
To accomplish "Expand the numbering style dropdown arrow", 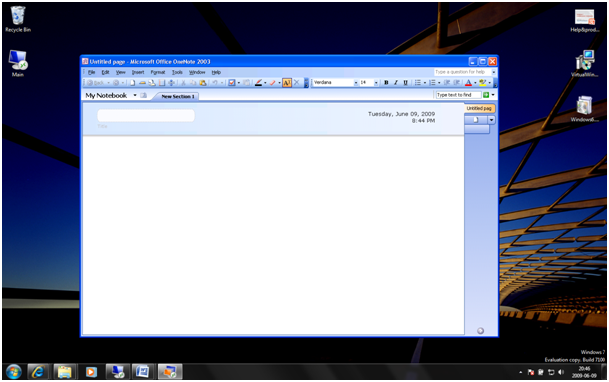I will coord(439,83).
